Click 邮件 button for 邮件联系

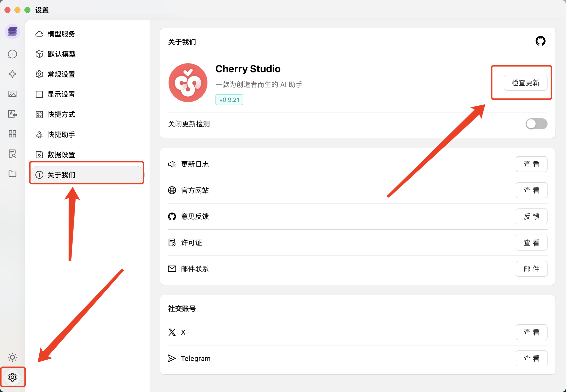(x=531, y=269)
